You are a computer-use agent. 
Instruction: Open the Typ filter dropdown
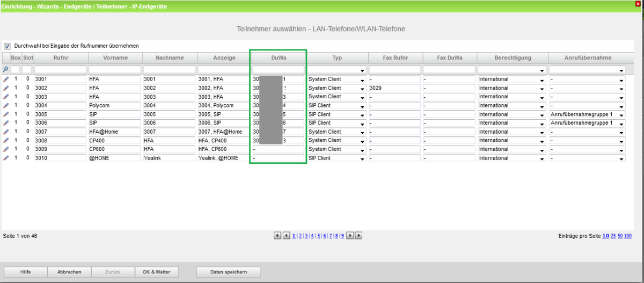point(363,70)
